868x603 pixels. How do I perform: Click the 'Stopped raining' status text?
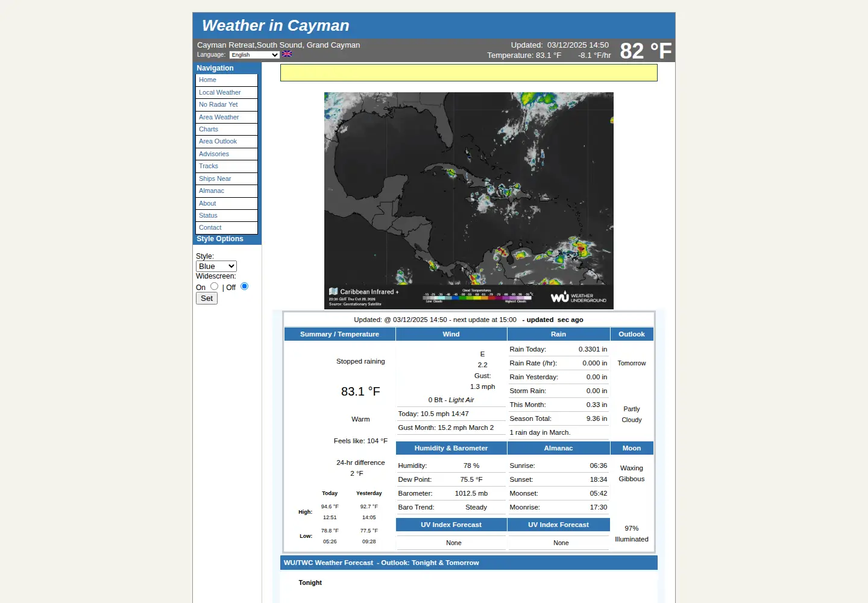pyautogui.click(x=360, y=361)
